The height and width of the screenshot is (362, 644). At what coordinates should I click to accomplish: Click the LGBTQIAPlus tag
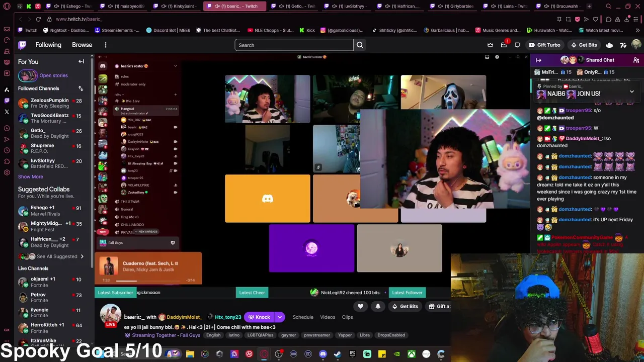tap(260, 335)
